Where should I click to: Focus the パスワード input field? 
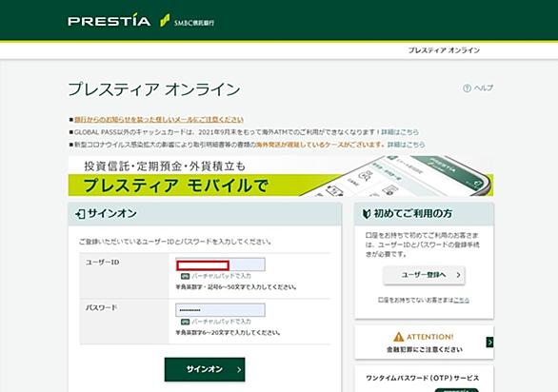(220, 310)
